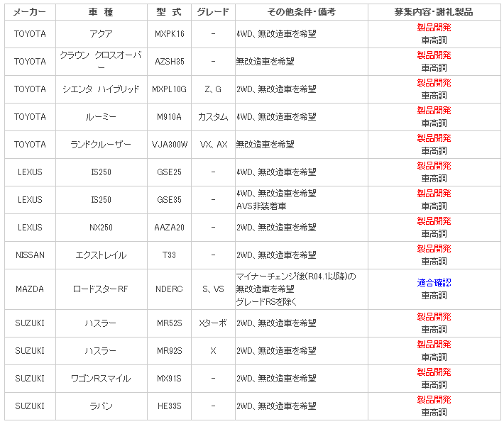Select model code NDERC
This screenshot has height=424, width=504.
170,289
